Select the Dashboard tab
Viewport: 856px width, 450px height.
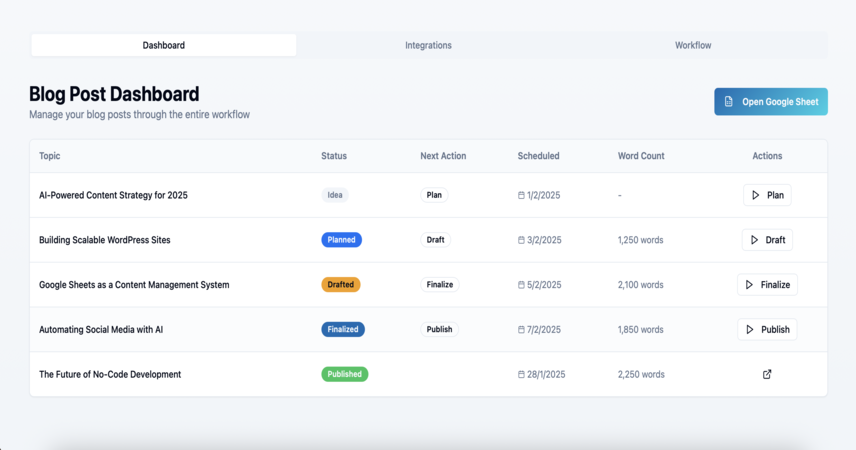click(164, 45)
